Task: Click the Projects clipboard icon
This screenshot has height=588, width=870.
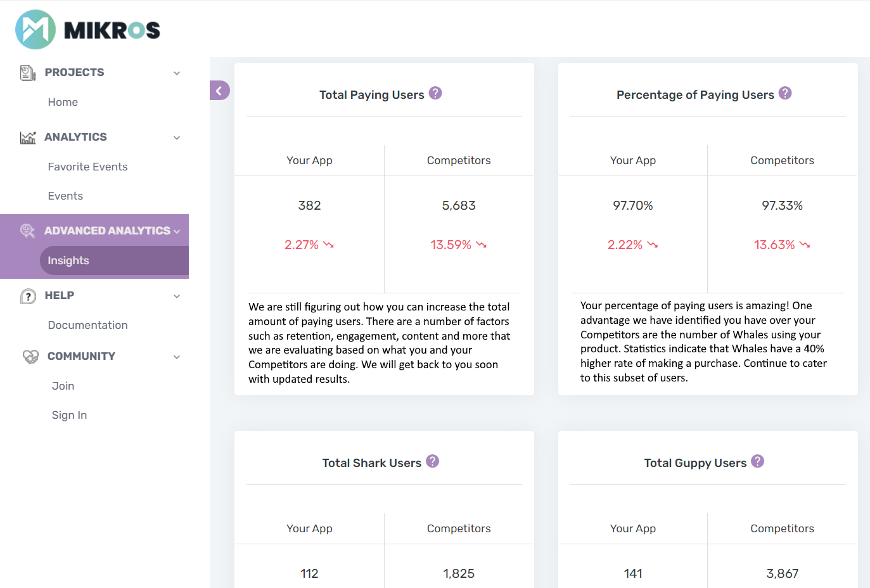Action: click(x=28, y=73)
